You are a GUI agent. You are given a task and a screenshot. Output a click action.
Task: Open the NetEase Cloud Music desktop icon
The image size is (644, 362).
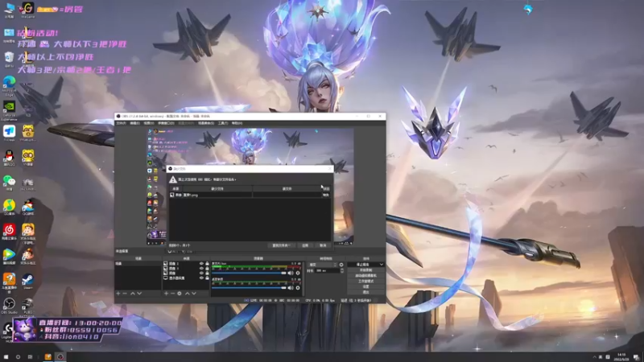click(x=9, y=232)
